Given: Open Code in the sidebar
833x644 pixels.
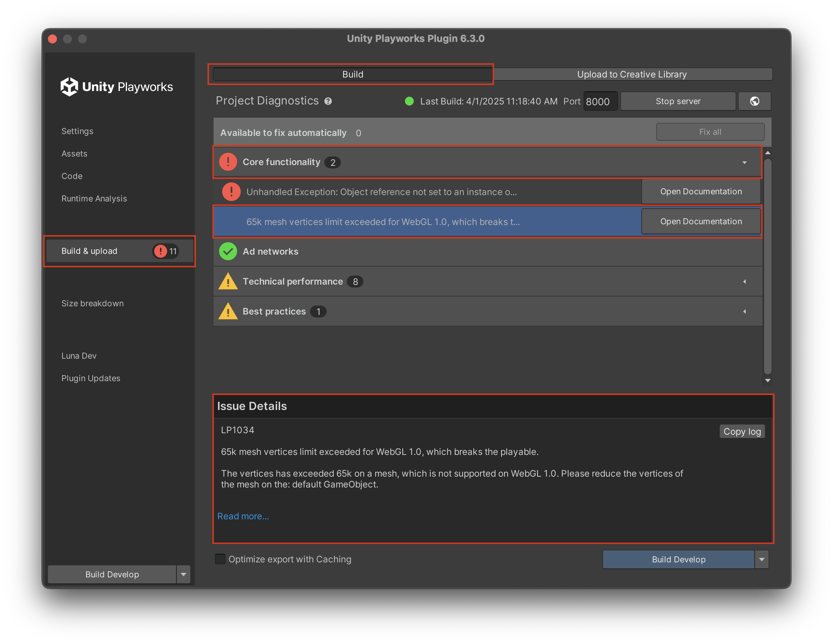Looking at the screenshot, I should click(x=72, y=176).
